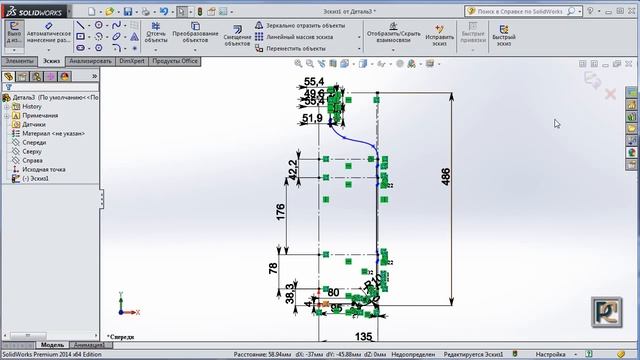The height and width of the screenshot is (360, 640).
Task: Open the dropdown arrow beside Save icon
Action: [136, 12]
